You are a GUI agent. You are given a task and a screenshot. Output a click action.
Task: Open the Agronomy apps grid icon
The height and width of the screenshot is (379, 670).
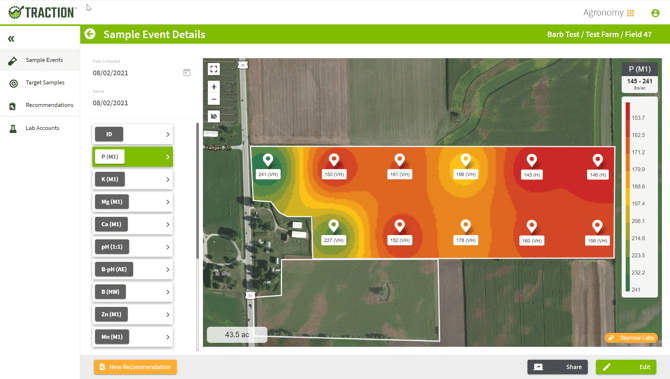coord(630,13)
